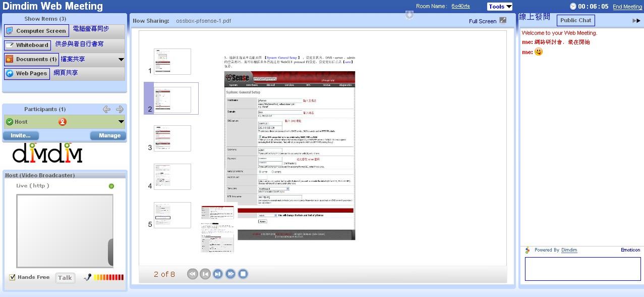This screenshot has width=644, height=297.
Task: Click the Host presenter role icon
Action: (x=63, y=122)
